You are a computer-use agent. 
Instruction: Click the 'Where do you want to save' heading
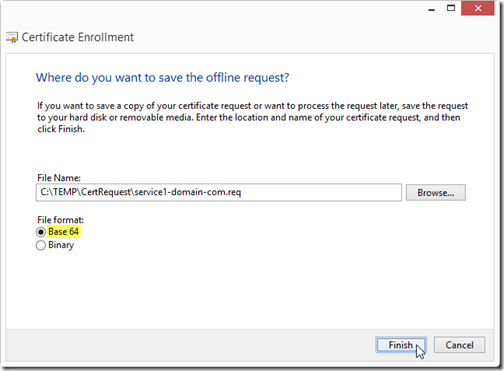(x=162, y=78)
